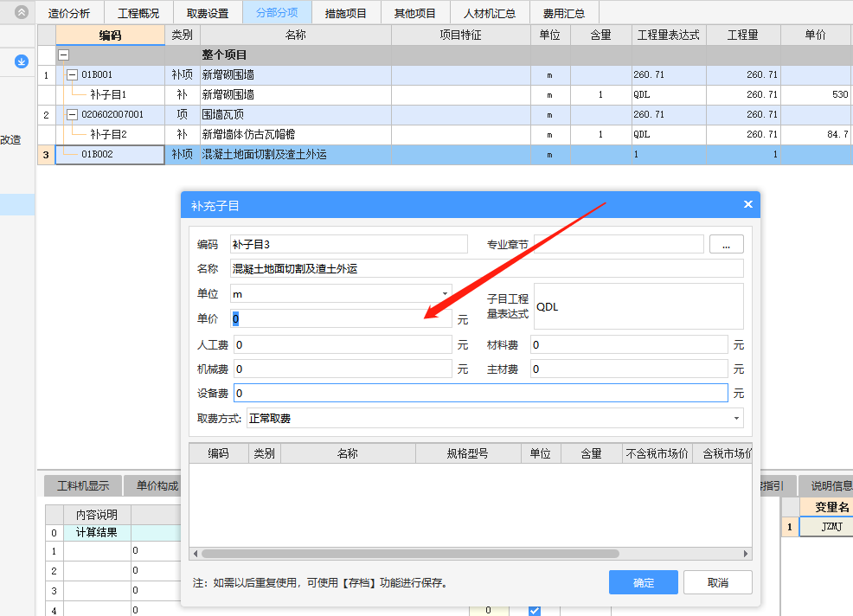
Task: Click the 编码 input field with 补子目3
Action: [349, 244]
